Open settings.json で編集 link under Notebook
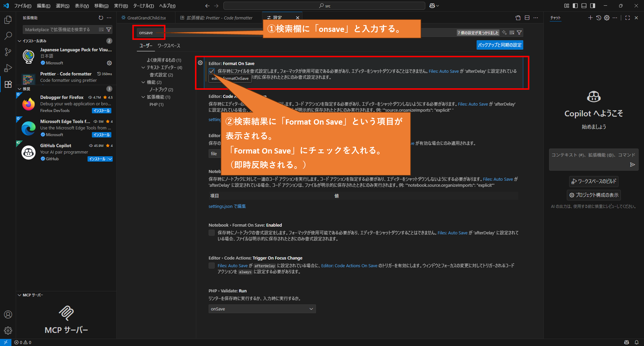The width and height of the screenshot is (644, 346). 227,206
